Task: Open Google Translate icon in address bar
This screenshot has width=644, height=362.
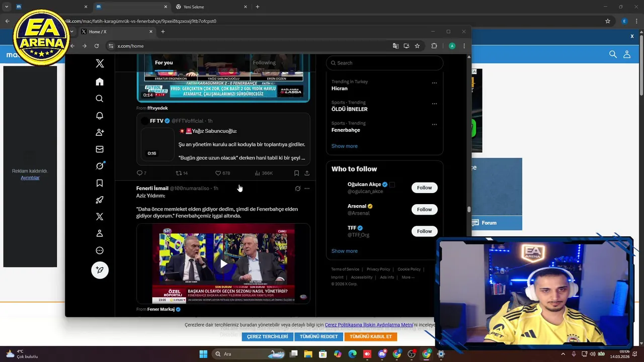Action: point(395,46)
